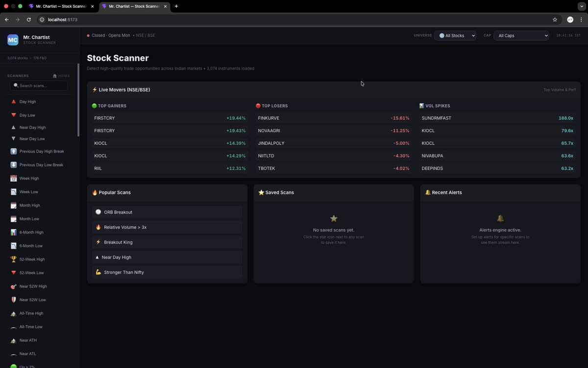The width and height of the screenshot is (588, 368).
Task: Run the ORB Breakout popular scan
Action: [x=167, y=212]
